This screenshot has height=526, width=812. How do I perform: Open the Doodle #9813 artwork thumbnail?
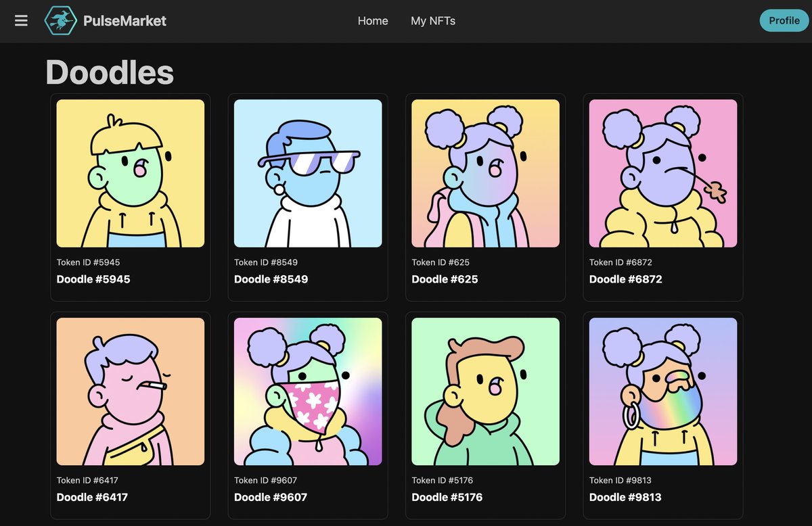tap(663, 391)
